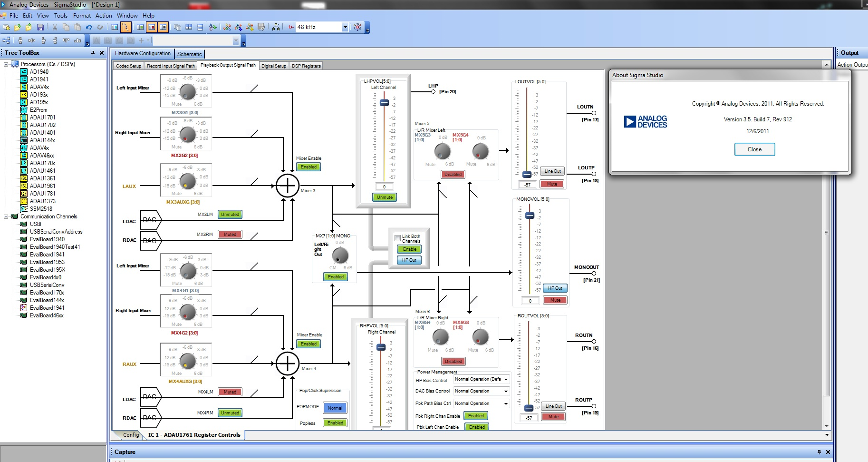Toggle LOUTVOL Line Out button
868x462 pixels.
[x=552, y=171]
